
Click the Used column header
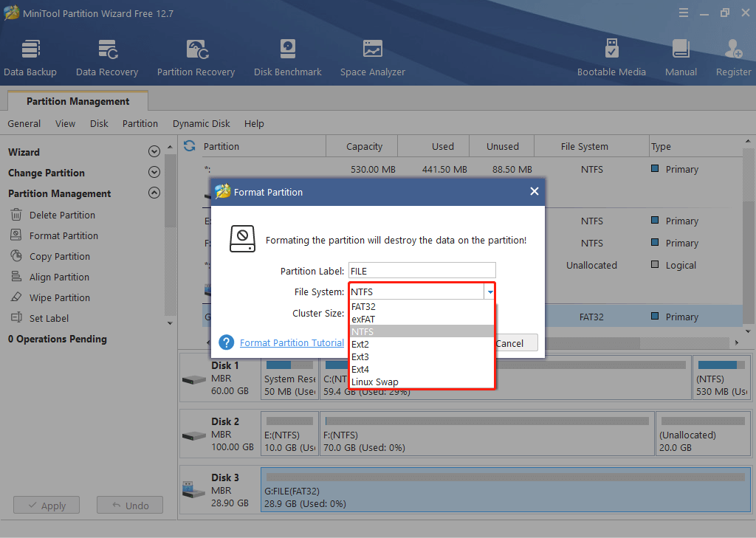[x=433, y=146]
